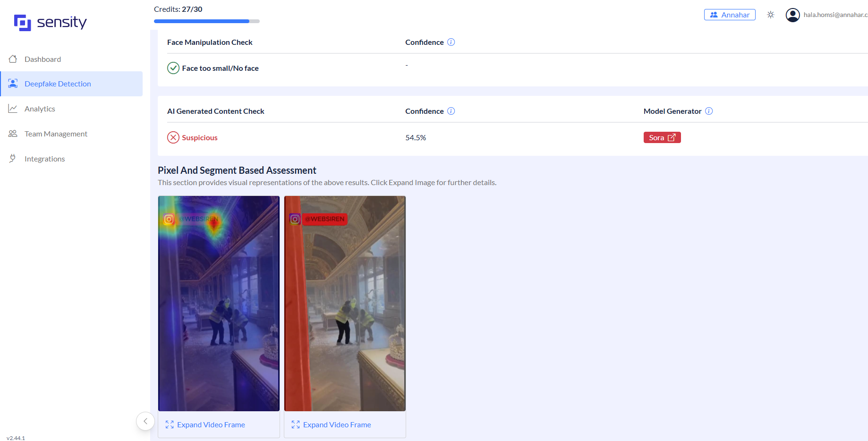Click the red Suspicious status icon
This screenshot has width=868, height=441.
[173, 137]
